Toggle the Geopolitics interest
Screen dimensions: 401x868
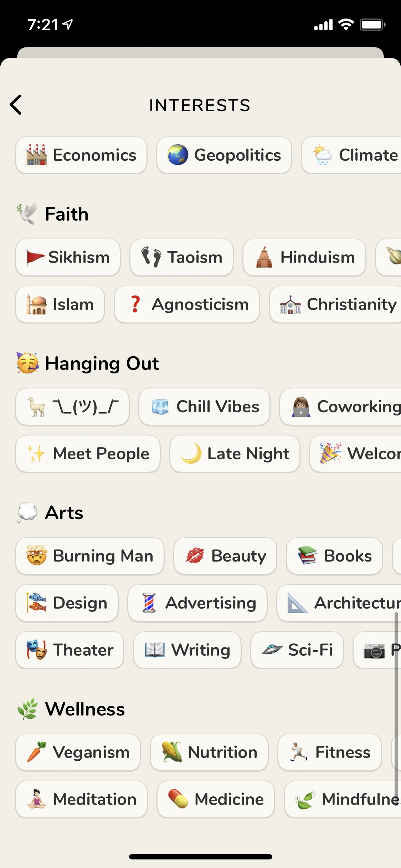pos(224,155)
